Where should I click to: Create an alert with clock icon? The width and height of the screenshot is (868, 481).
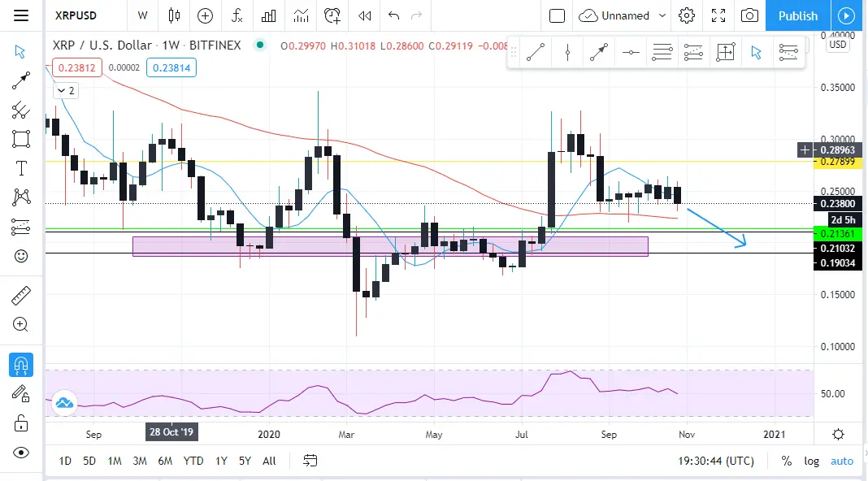coord(332,15)
